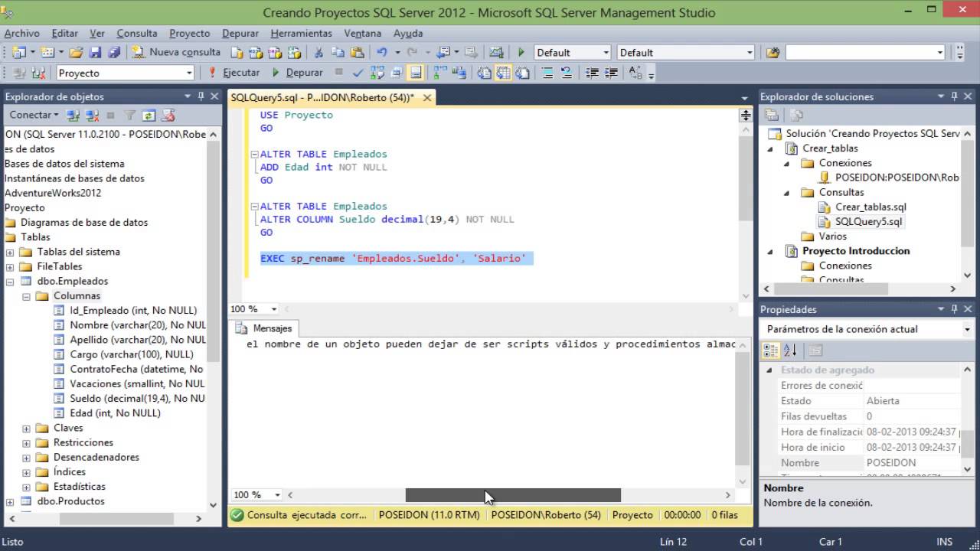Open the Parámetros de la conexión actual dropdown
The height and width of the screenshot is (551, 980).
click(x=968, y=329)
